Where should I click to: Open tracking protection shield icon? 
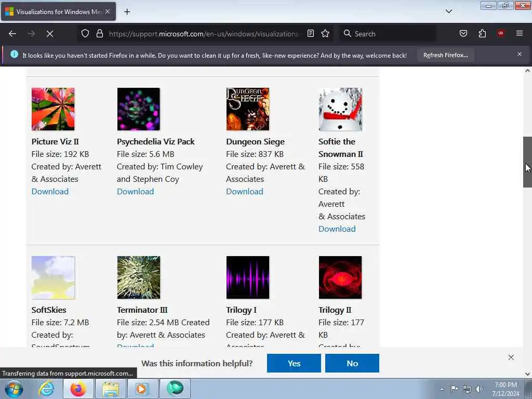(x=85, y=34)
